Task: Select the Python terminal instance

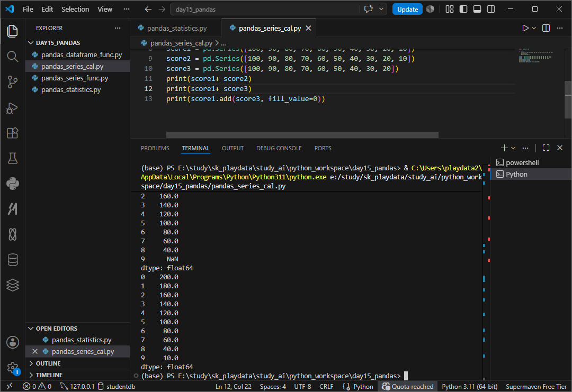Action: 530,174
